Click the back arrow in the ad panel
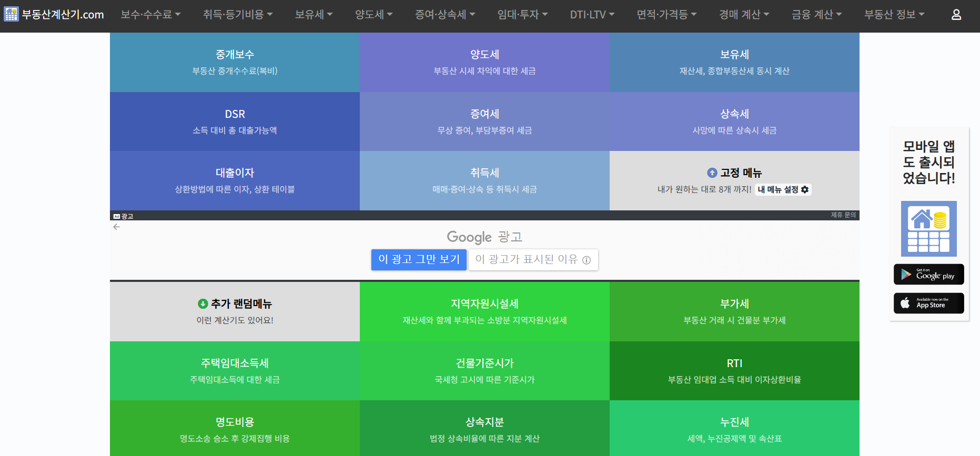Viewport: 980px width, 456px height. click(x=117, y=227)
